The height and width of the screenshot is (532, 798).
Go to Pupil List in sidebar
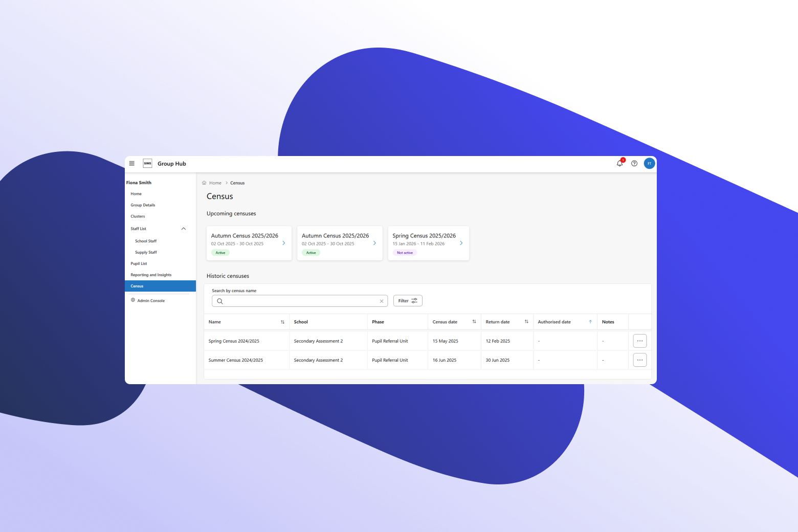pyautogui.click(x=139, y=264)
